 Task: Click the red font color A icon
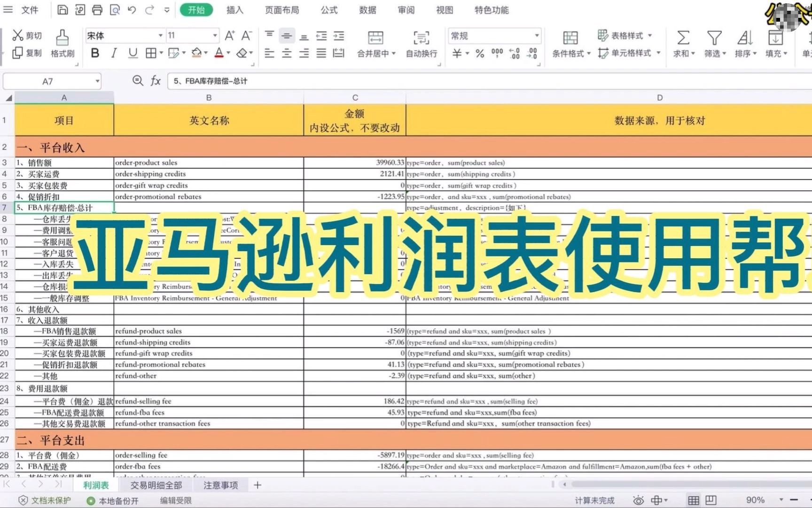[x=219, y=53]
